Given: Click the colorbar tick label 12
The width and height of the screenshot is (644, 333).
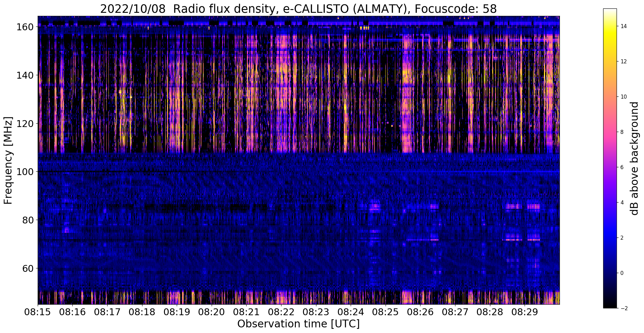Looking at the screenshot, I should [624, 61].
